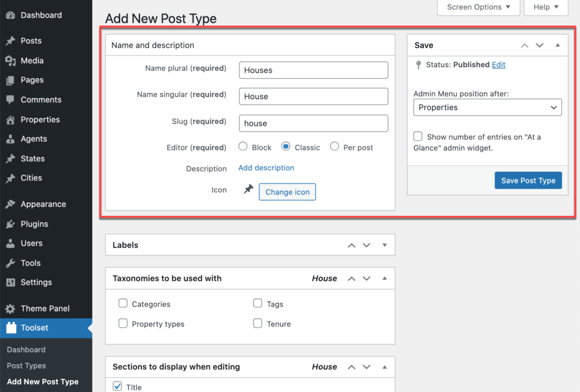Click the pushpin icon preview beside Change icon

[248, 189]
